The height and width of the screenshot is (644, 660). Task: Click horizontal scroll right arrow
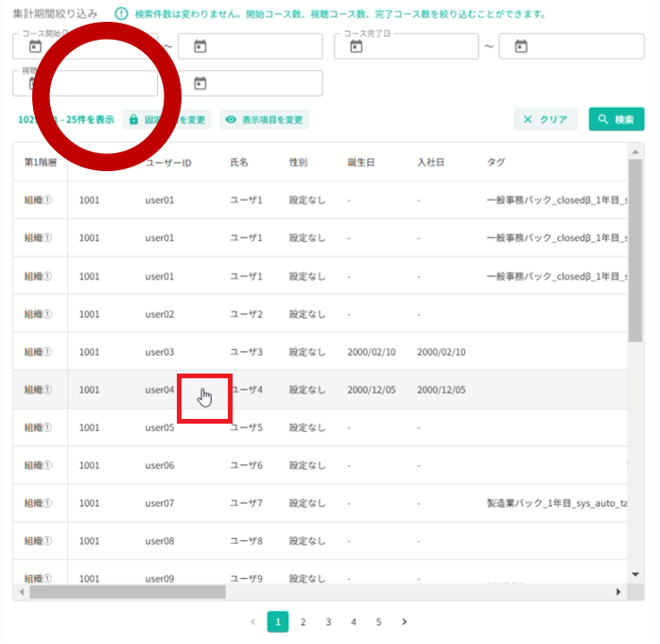pyautogui.click(x=617, y=592)
